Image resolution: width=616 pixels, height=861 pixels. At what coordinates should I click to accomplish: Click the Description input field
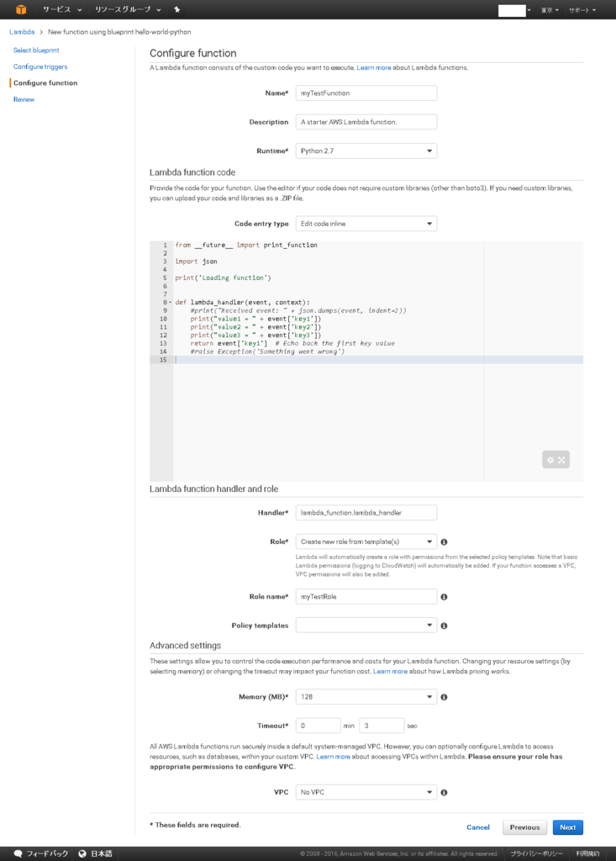(x=366, y=122)
